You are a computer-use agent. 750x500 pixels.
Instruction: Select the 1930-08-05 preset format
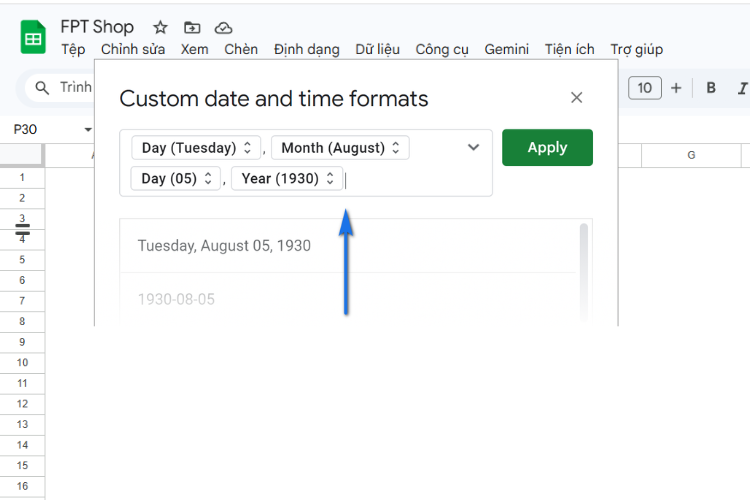[348, 300]
